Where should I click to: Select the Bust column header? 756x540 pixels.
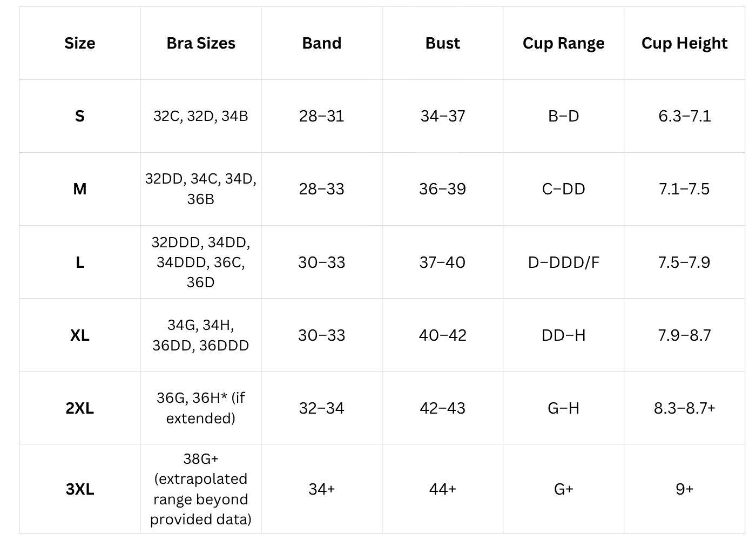click(443, 43)
